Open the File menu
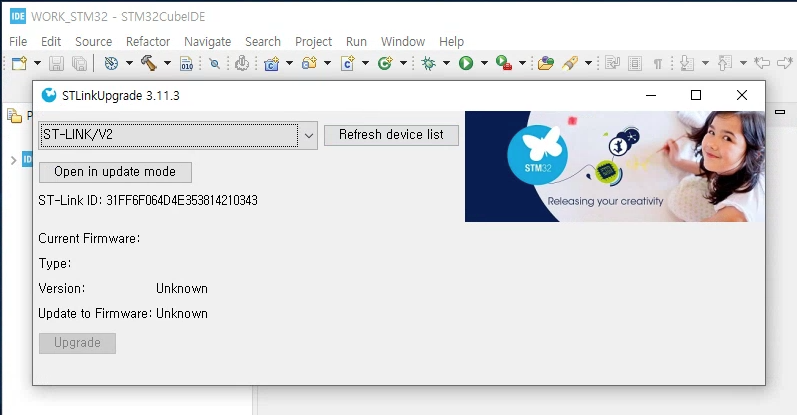The height and width of the screenshot is (415, 797). coord(18,42)
